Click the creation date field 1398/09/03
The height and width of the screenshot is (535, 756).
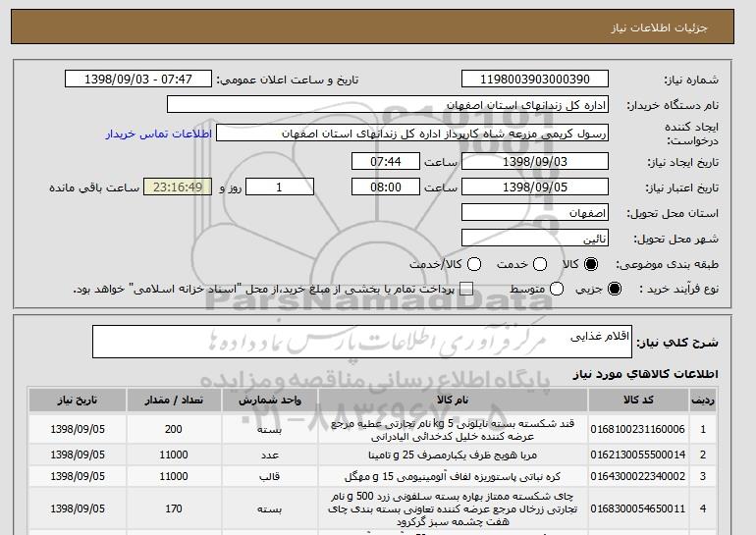click(535, 161)
